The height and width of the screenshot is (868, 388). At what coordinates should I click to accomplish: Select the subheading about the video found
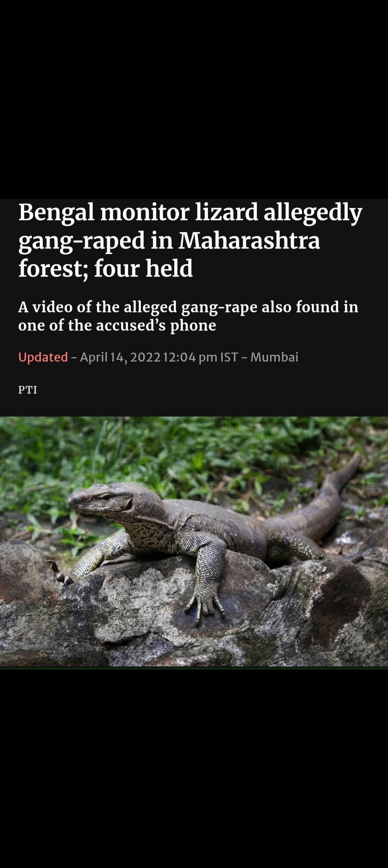point(188,316)
